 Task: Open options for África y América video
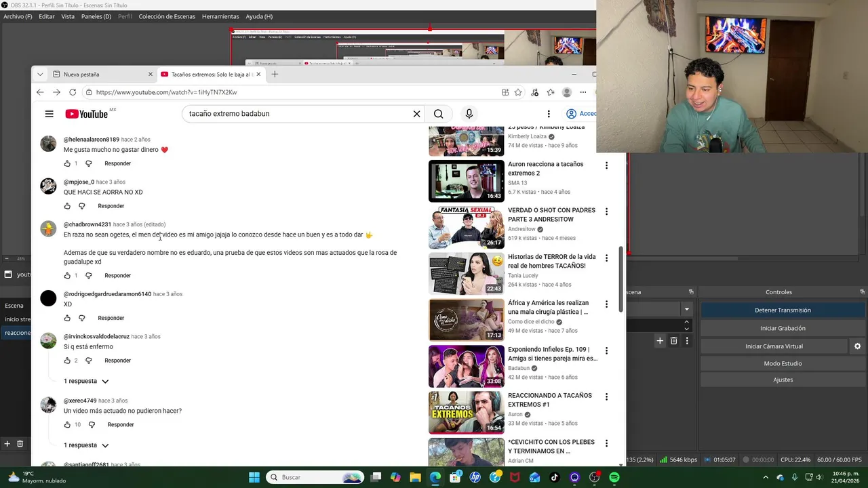(606, 304)
